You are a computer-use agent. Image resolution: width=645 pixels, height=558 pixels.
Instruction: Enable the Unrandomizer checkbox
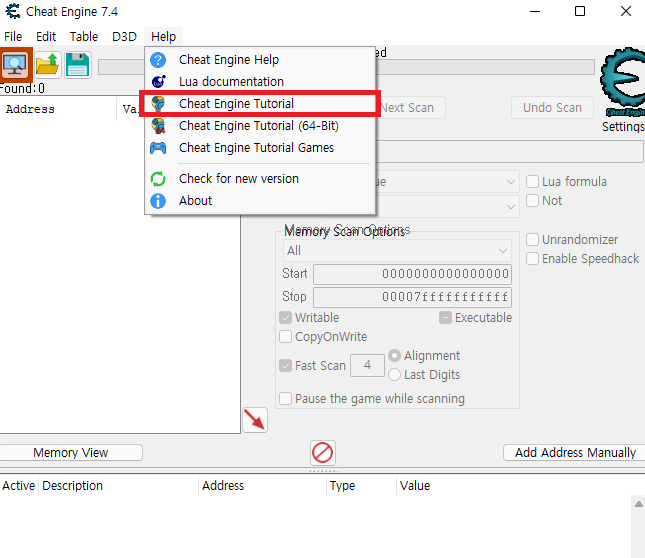pyautogui.click(x=532, y=239)
